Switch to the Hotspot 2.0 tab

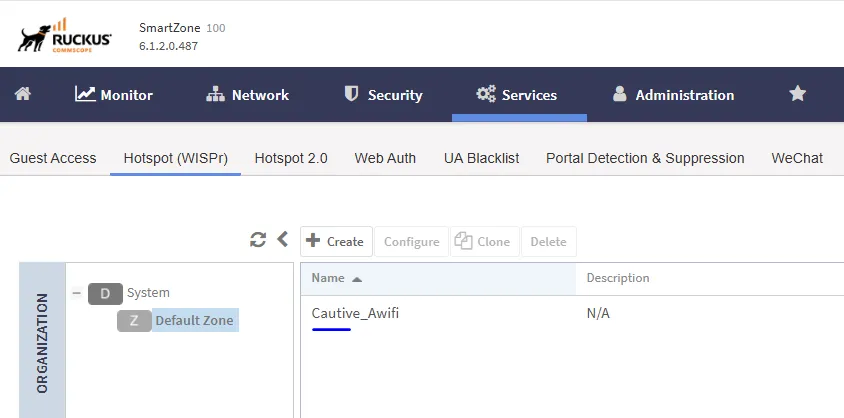pos(291,158)
